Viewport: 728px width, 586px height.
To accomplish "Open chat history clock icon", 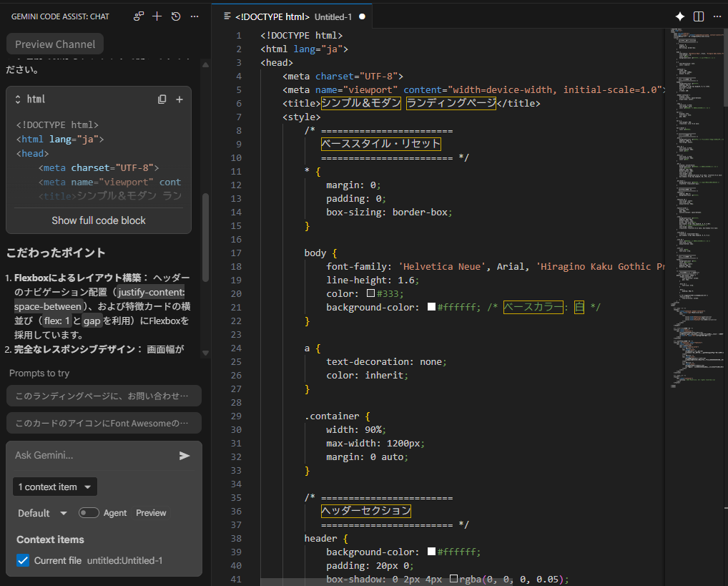I will tap(175, 16).
